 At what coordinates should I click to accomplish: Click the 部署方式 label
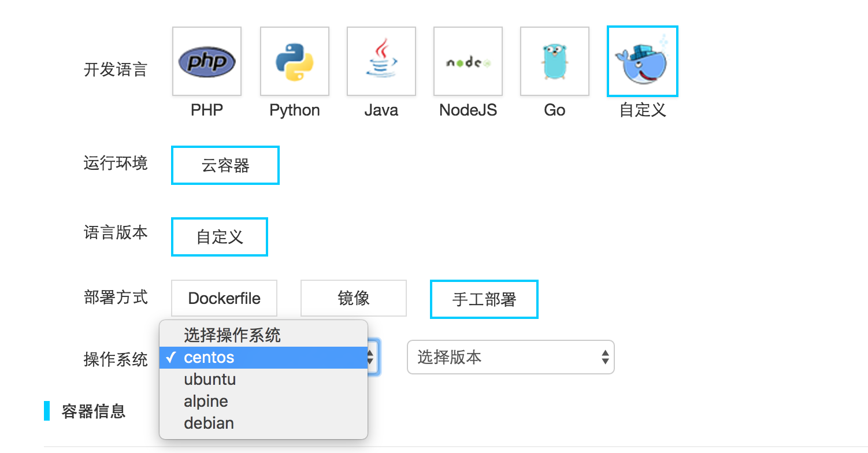tap(116, 297)
